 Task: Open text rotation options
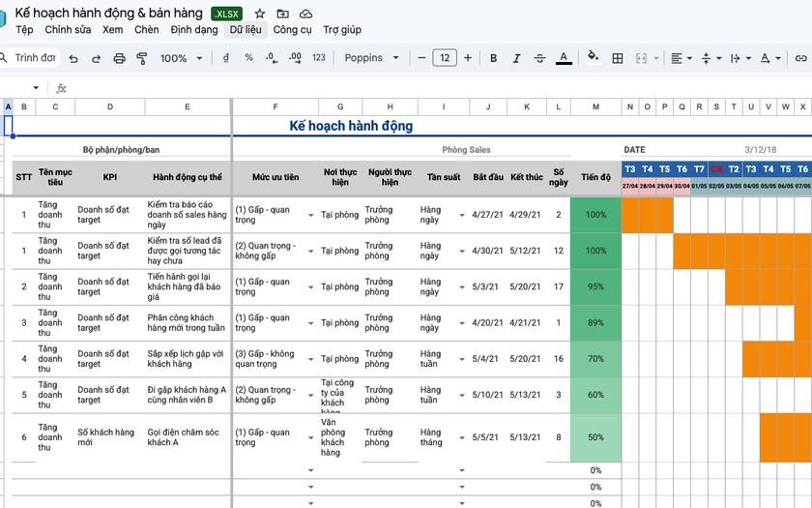770,58
